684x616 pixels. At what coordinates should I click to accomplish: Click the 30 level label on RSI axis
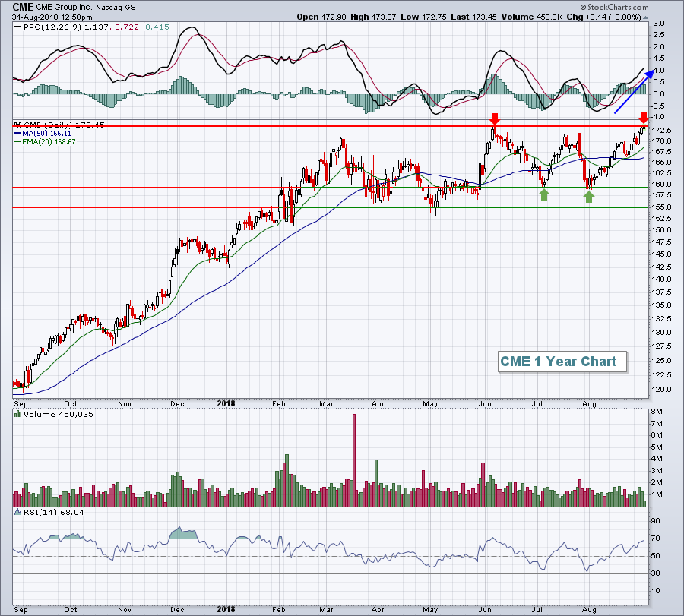tap(656, 573)
